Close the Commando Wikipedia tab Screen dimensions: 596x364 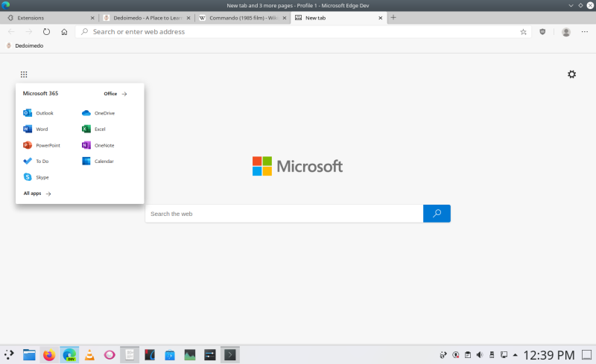click(x=285, y=18)
